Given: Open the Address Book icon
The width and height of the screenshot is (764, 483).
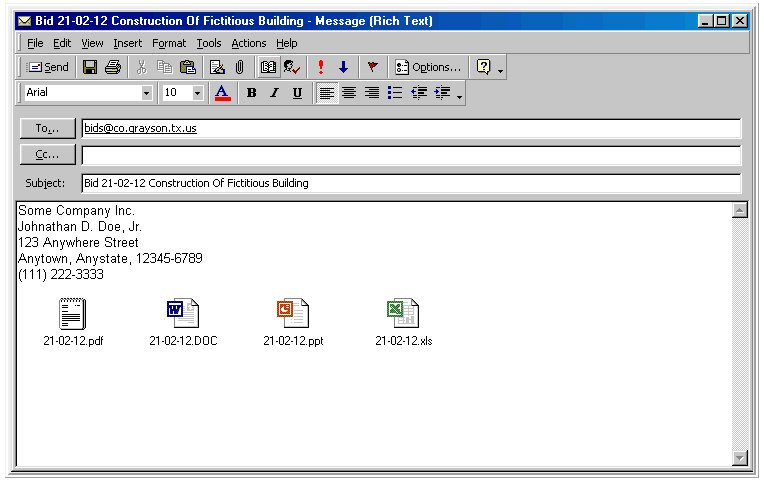Looking at the screenshot, I should (x=268, y=67).
